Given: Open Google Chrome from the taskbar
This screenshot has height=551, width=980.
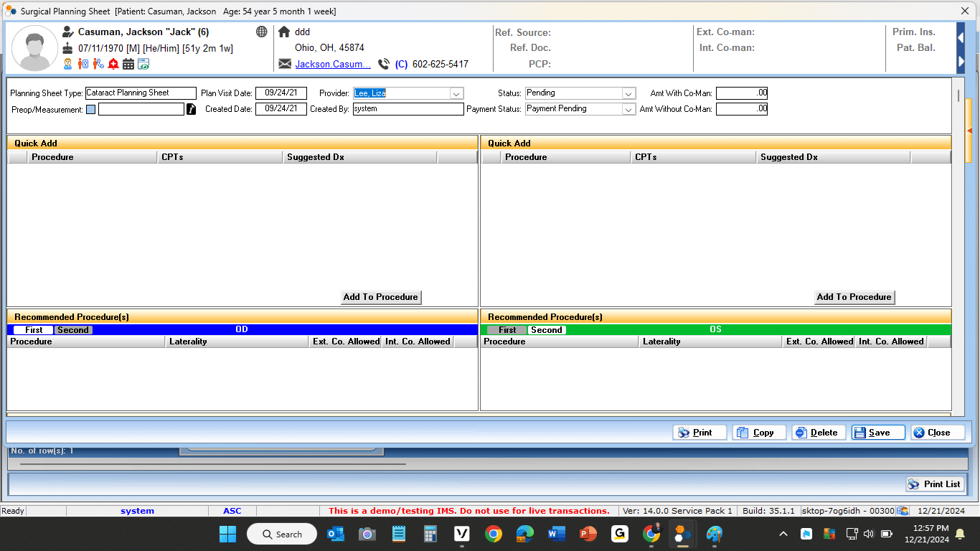Looking at the screenshot, I should point(493,534).
